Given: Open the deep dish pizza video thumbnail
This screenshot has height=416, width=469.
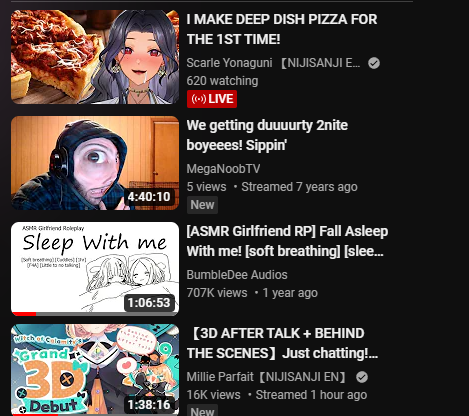Looking at the screenshot, I should pyautogui.click(x=95, y=57).
